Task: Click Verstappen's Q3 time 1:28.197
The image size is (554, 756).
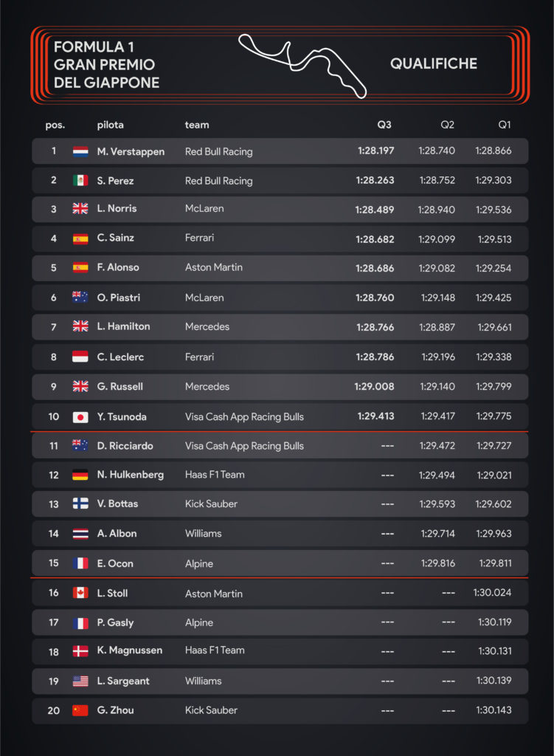Action: click(375, 151)
